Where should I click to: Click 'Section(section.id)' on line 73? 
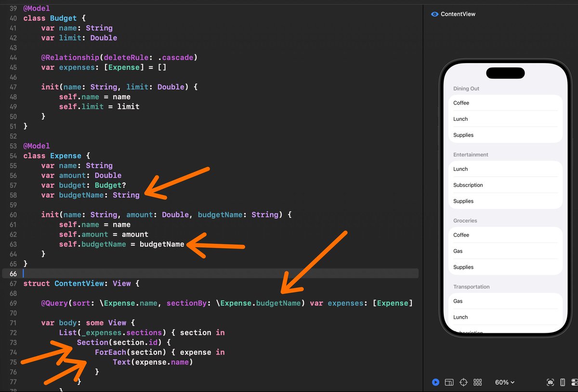(124, 343)
